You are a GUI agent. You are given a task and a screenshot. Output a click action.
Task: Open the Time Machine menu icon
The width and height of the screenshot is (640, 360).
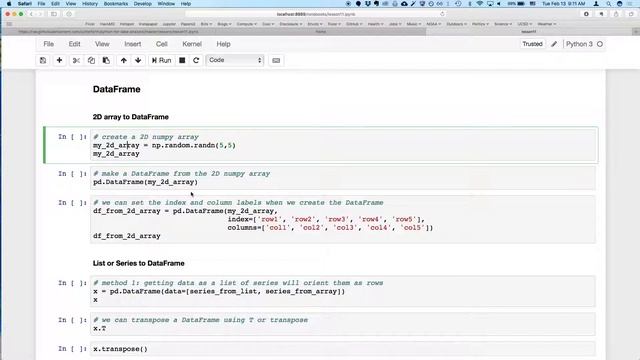pyautogui.click(x=458, y=4)
